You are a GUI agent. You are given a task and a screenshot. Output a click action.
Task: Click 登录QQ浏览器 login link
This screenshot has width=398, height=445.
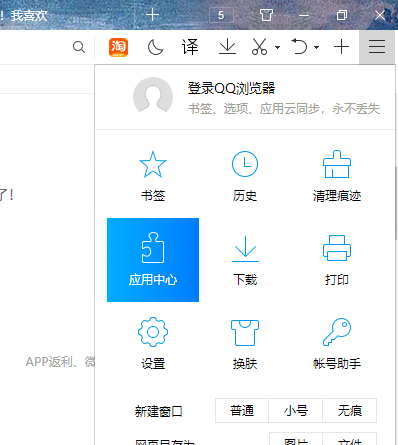(x=232, y=88)
